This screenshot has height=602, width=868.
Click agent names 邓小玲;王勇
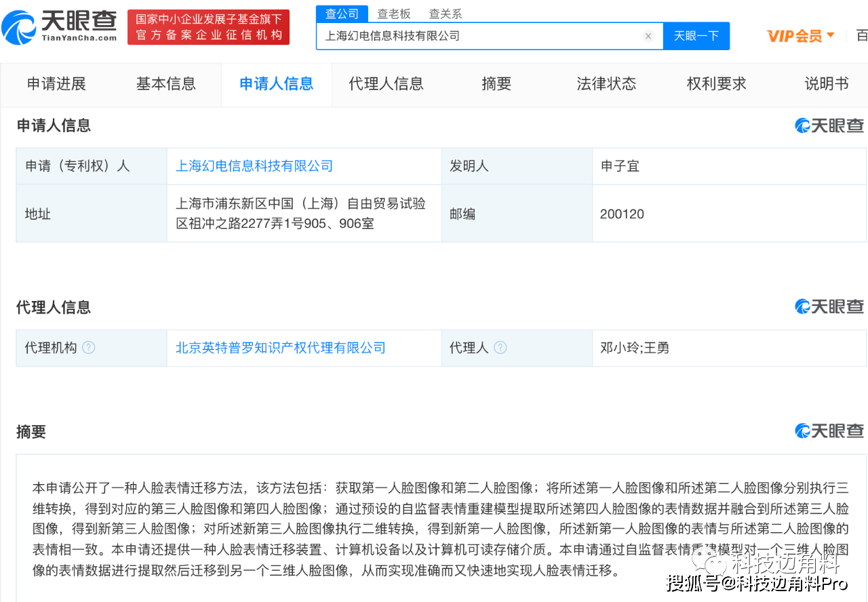635,348
